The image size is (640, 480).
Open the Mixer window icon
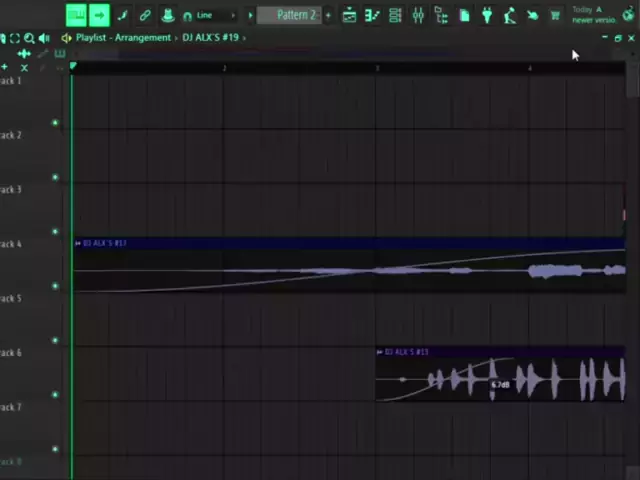click(418, 15)
